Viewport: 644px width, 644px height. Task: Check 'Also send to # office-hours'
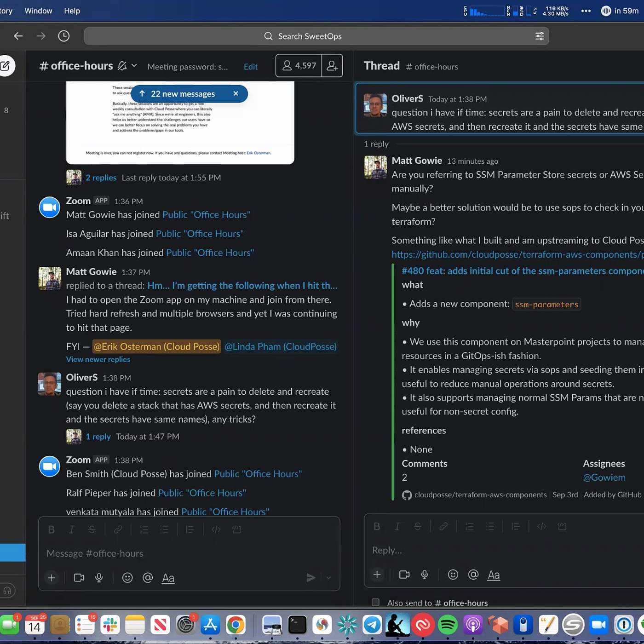pyautogui.click(x=376, y=603)
